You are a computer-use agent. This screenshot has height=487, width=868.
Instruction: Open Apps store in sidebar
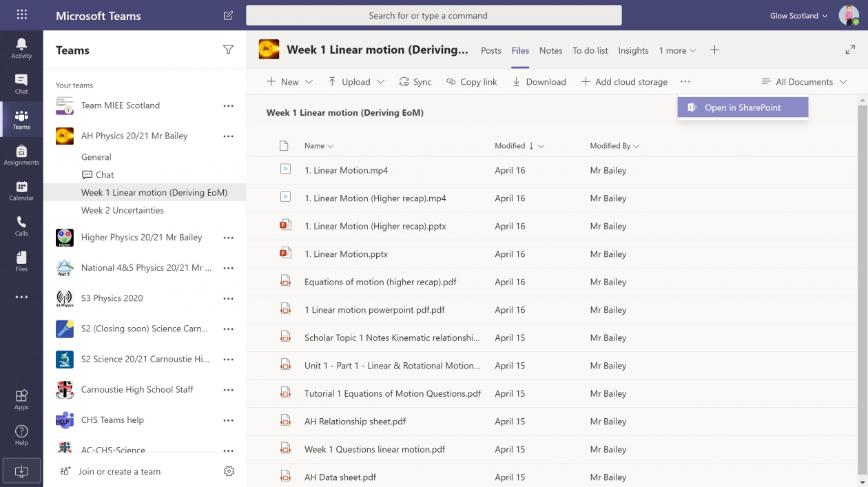point(21,400)
